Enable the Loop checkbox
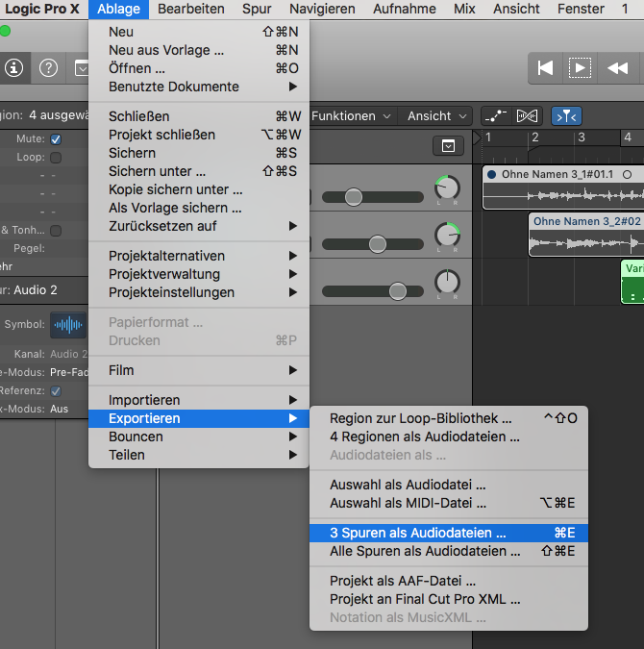This screenshot has width=644, height=649. (56, 158)
